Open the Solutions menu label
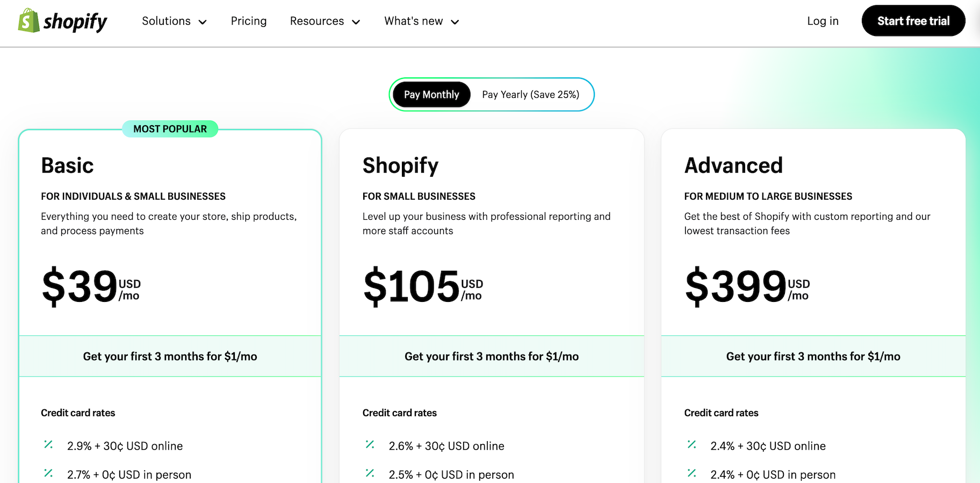The image size is (980, 483). click(x=166, y=21)
